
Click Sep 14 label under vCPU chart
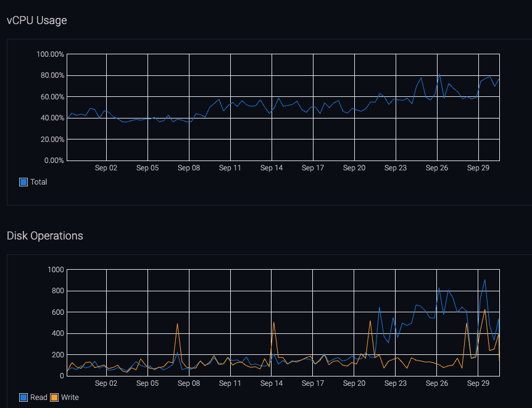(x=272, y=168)
